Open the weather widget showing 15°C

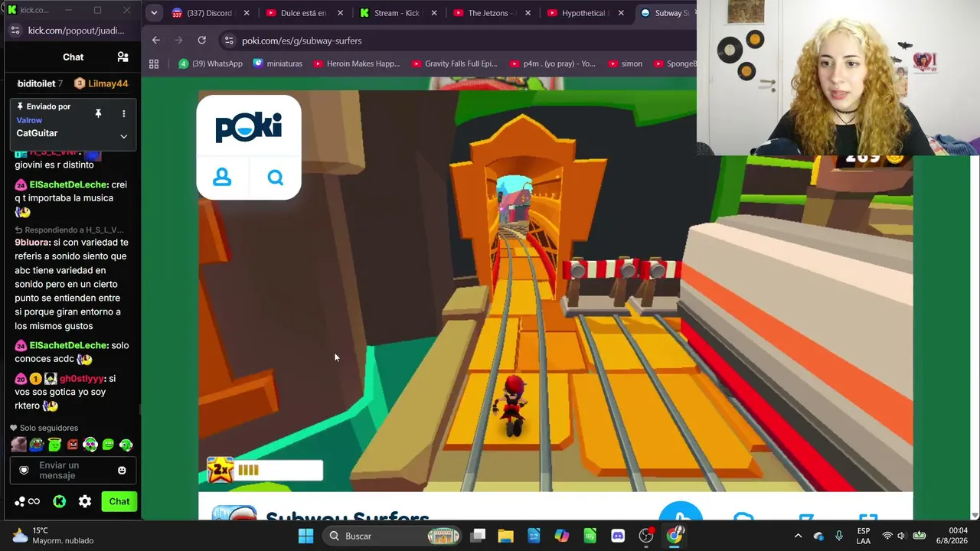(52, 536)
